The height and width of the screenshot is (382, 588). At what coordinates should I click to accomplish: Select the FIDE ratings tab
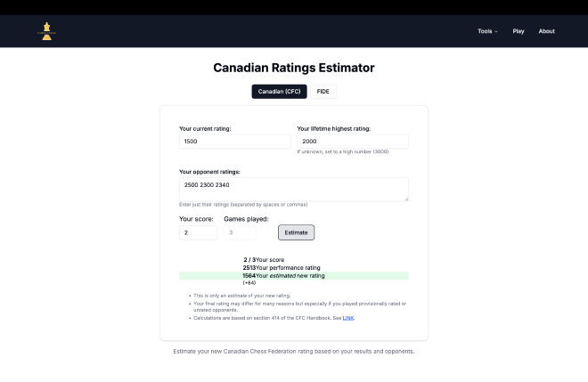[x=323, y=91]
